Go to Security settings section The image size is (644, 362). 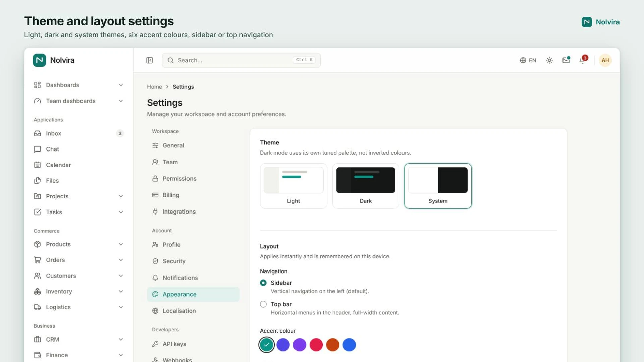coord(193,261)
